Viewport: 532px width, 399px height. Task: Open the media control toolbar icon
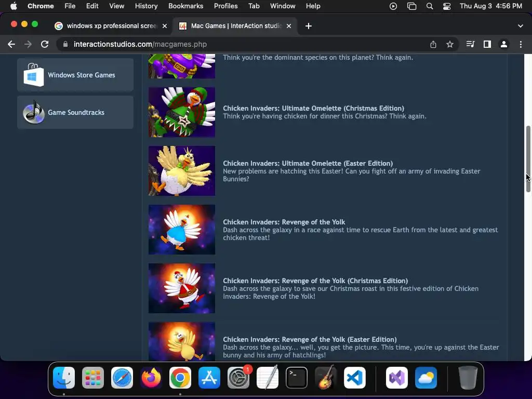[470, 44]
